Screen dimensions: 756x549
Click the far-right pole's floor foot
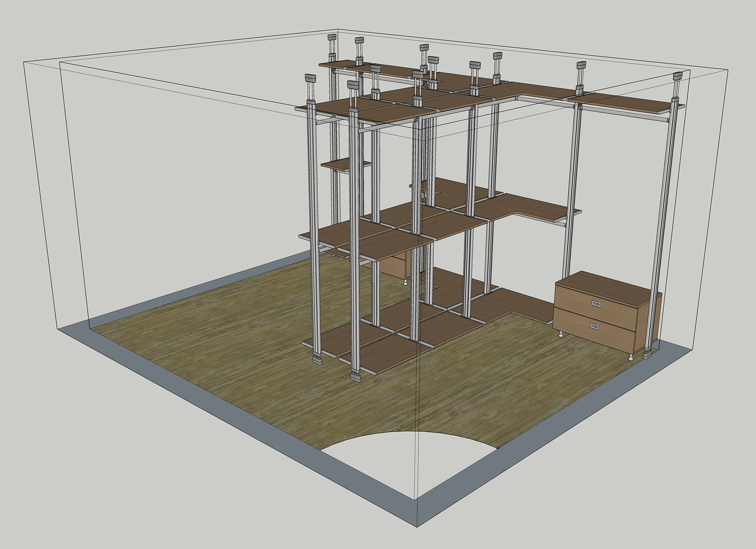click(x=647, y=356)
